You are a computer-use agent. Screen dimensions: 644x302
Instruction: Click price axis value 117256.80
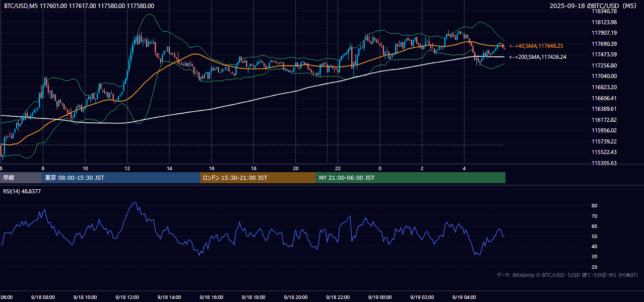click(604, 65)
